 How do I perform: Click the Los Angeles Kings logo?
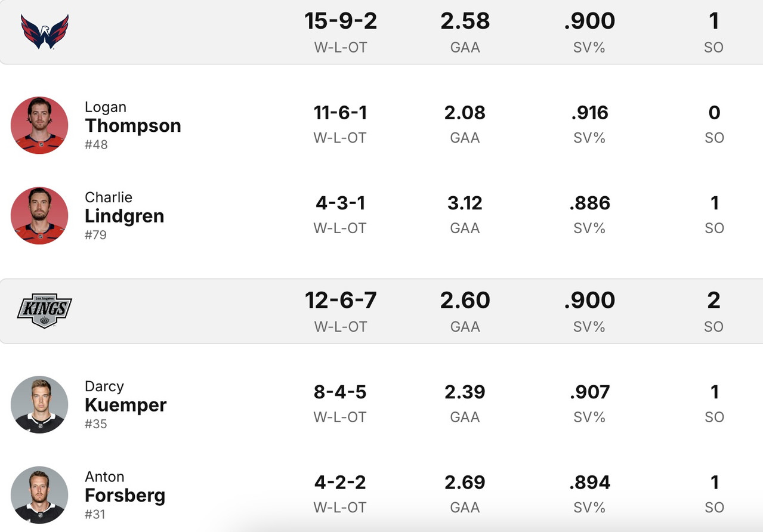point(45,311)
